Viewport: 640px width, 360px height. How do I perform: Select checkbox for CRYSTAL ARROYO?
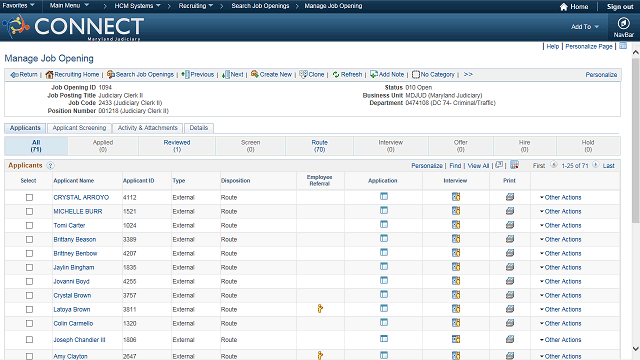(29, 198)
